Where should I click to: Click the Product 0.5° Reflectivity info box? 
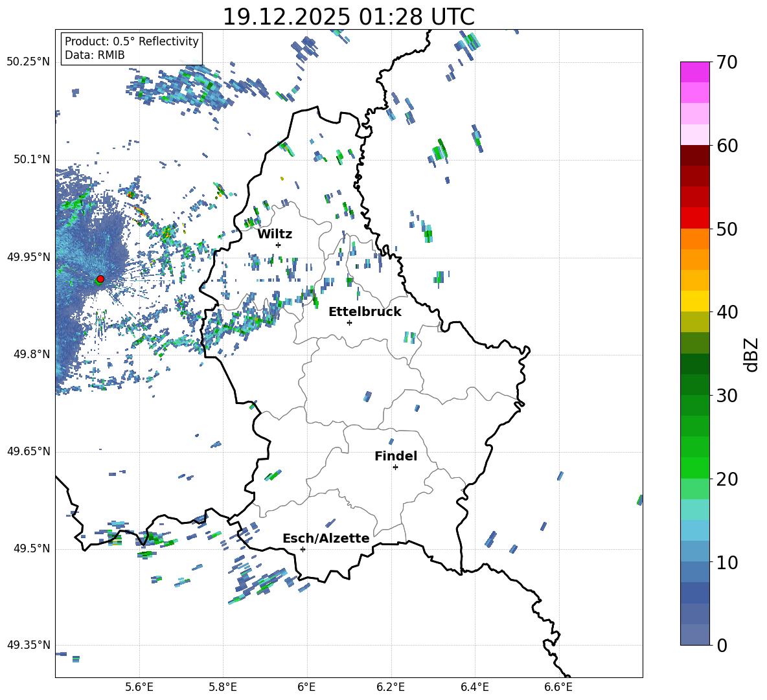(x=132, y=49)
